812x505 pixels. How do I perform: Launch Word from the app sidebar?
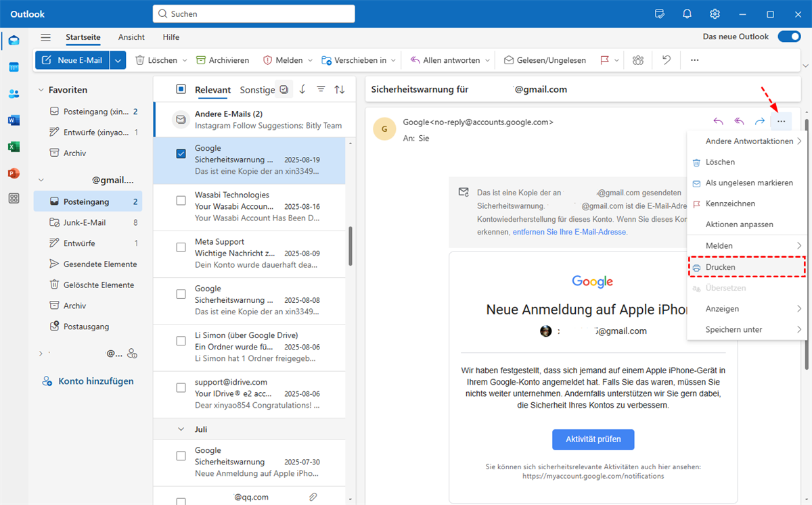coord(14,120)
